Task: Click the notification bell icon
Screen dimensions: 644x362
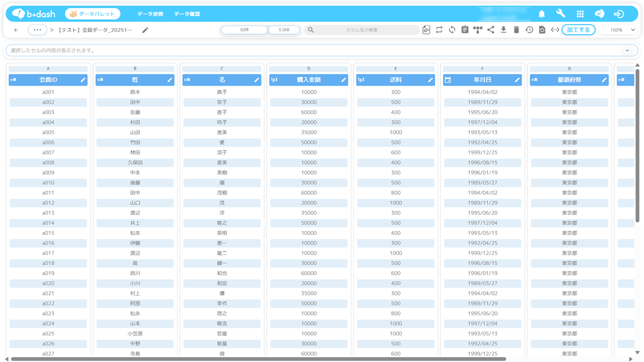Action: click(541, 14)
